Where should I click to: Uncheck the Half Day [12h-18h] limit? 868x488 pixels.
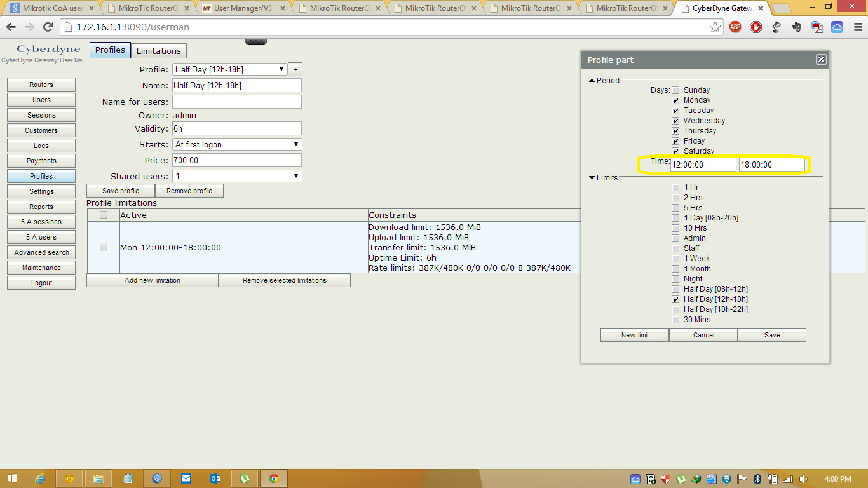click(x=675, y=299)
